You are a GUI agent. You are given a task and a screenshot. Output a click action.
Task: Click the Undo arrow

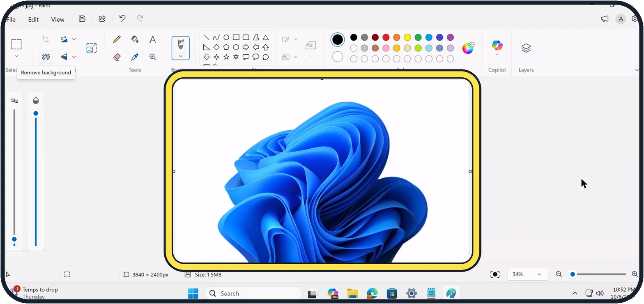(x=122, y=18)
